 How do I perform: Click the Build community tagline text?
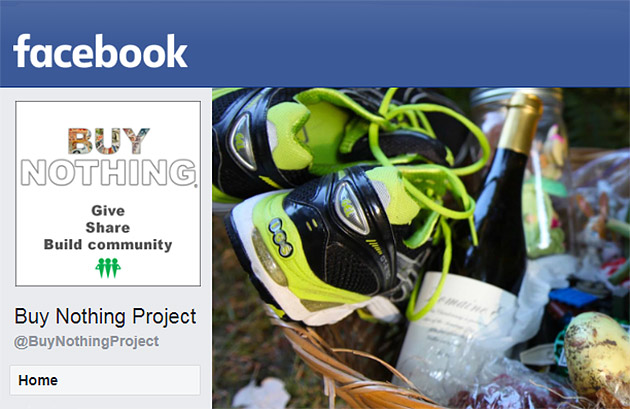(x=108, y=244)
